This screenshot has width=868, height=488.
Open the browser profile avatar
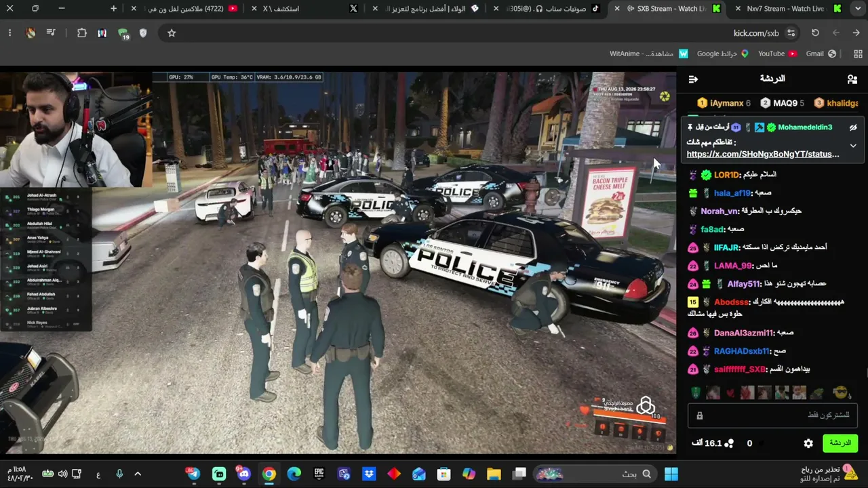(x=31, y=33)
